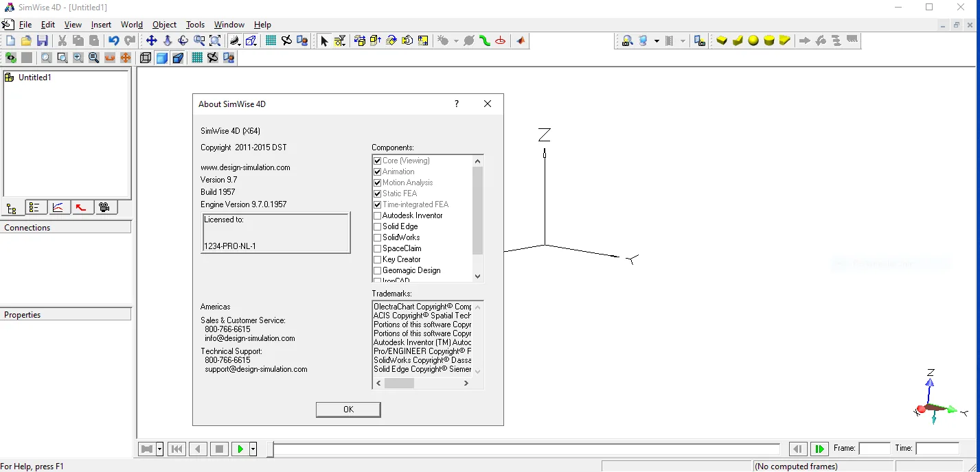Screen dimensions: 980x472
Task: Switch to the graph chart tab
Action: [59, 207]
